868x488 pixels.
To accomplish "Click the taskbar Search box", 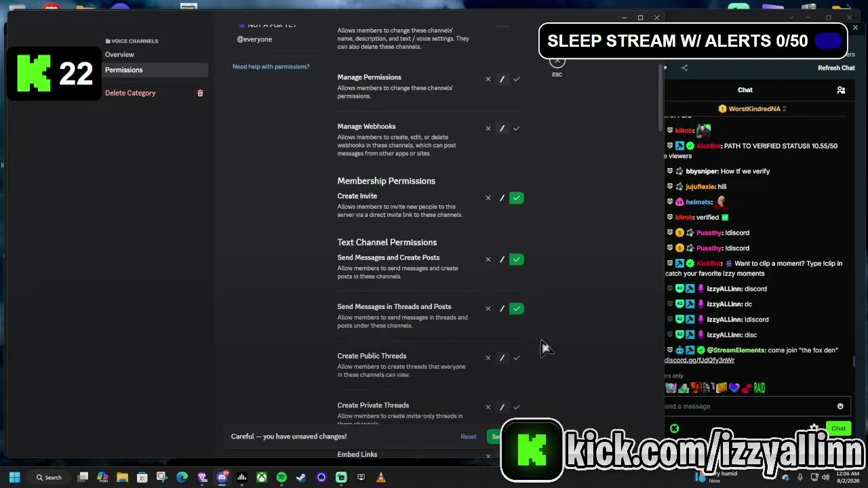I will [49, 477].
